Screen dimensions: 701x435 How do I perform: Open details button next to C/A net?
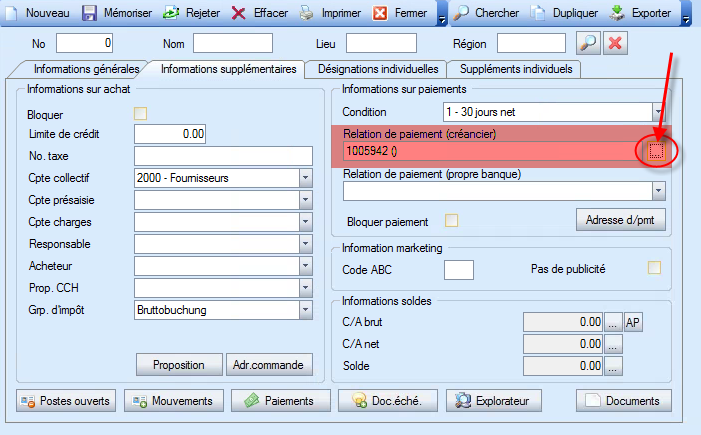point(613,344)
